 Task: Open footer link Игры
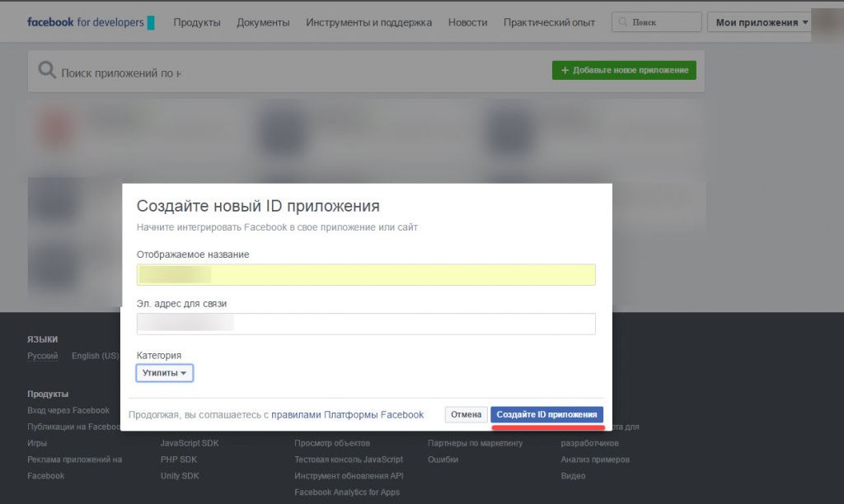[x=37, y=443]
